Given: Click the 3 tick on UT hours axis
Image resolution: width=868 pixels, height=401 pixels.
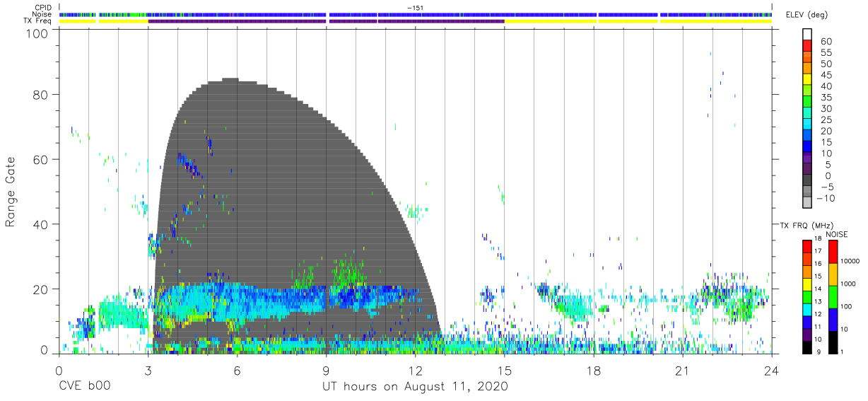Looking at the screenshot, I should [148, 371].
